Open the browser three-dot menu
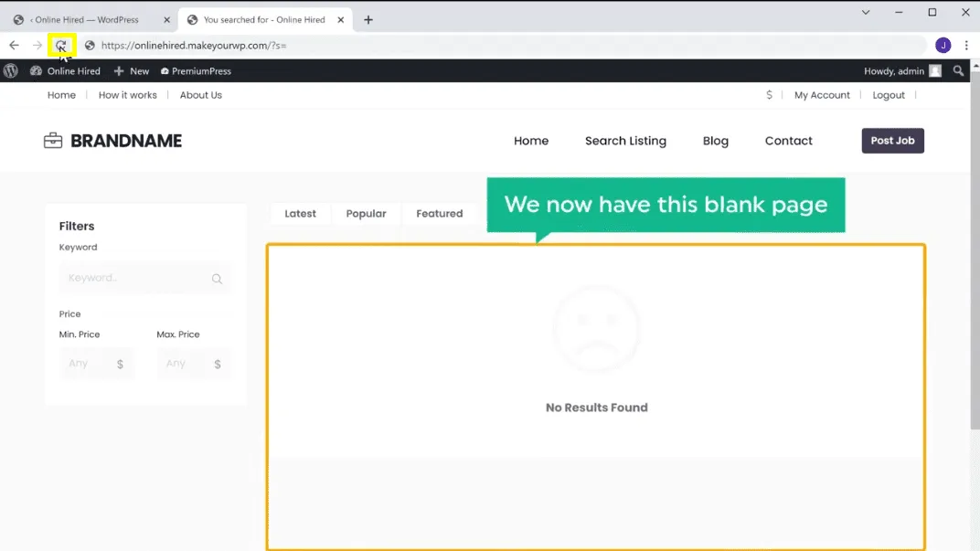The width and height of the screenshot is (980, 551). 966,45
